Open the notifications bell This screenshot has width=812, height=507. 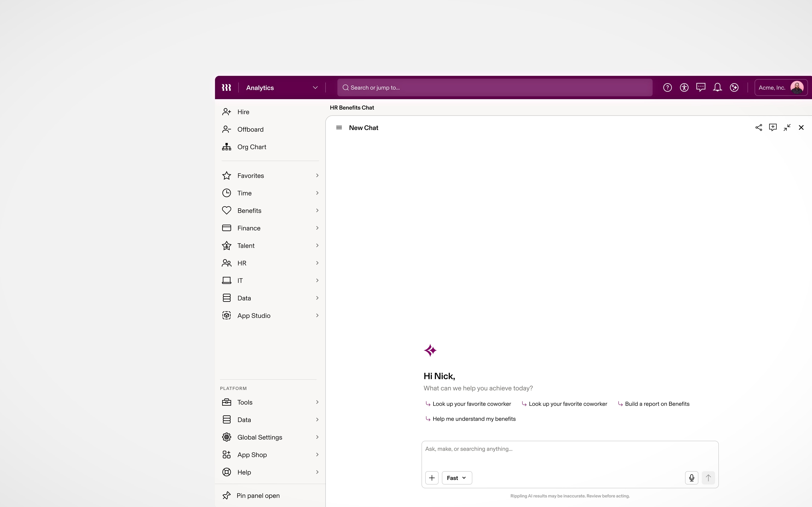[717, 88]
